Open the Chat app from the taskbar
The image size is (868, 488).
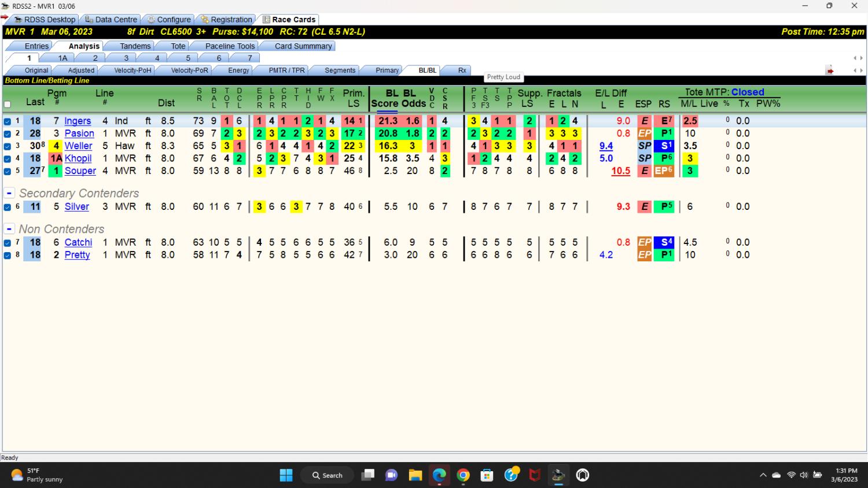(391, 475)
